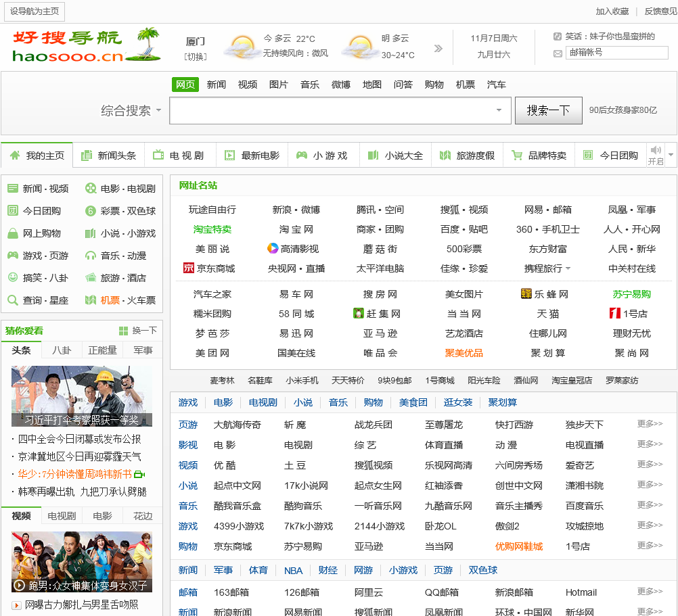Click the haosooo.cn site logo
This screenshot has width=678, height=616.
coord(87,45)
